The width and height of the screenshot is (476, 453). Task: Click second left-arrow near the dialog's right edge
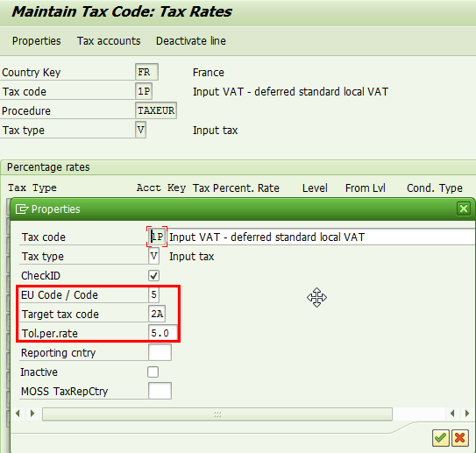click(452, 414)
